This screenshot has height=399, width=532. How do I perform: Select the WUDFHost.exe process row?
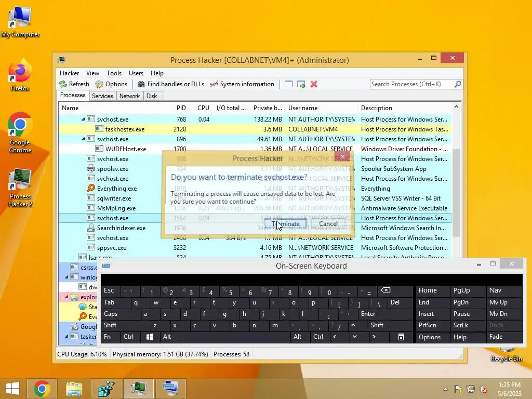255,149
